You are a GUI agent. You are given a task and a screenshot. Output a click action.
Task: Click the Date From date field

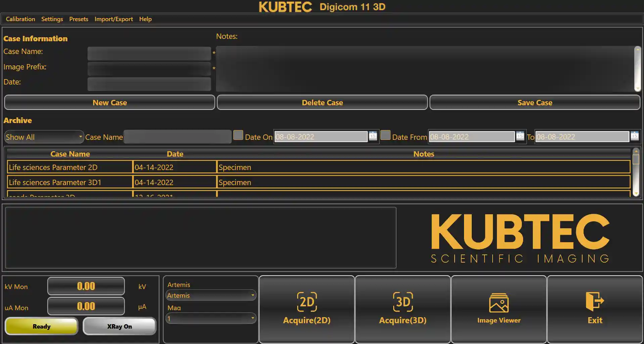471,137
